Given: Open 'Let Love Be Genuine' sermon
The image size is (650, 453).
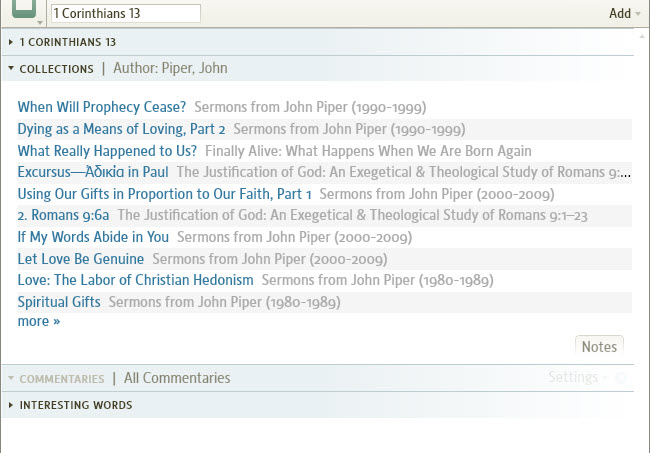Looking at the screenshot, I should pyautogui.click(x=80, y=259).
